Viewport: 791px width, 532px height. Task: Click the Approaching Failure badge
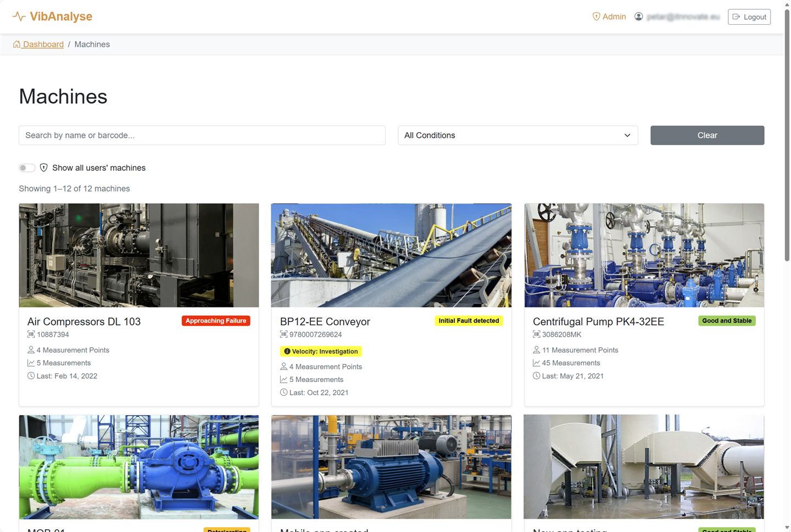coord(216,321)
